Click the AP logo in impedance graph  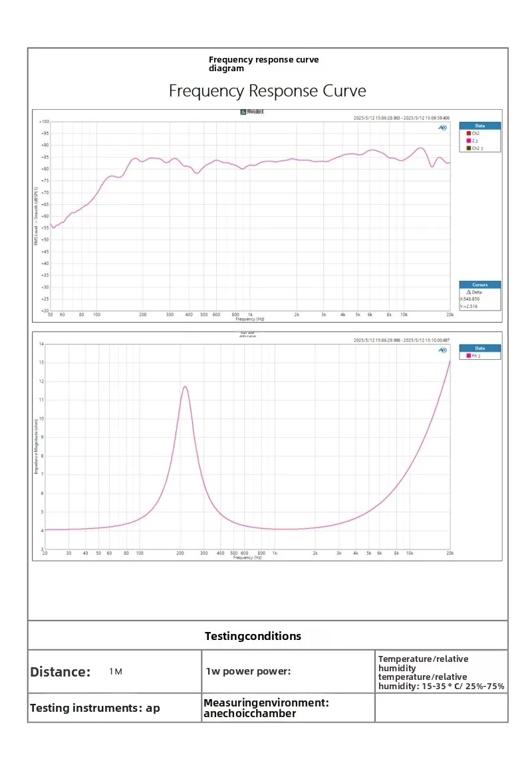click(443, 351)
